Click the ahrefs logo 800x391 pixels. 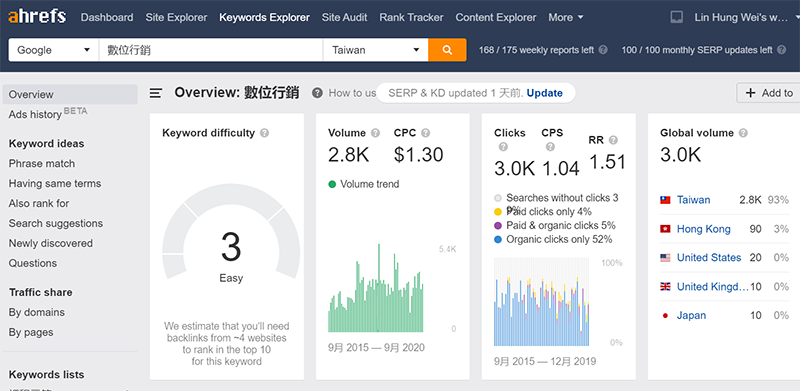pyautogui.click(x=37, y=17)
